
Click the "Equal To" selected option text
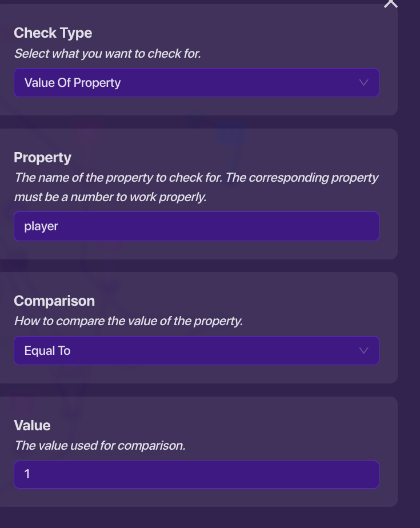coord(47,350)
